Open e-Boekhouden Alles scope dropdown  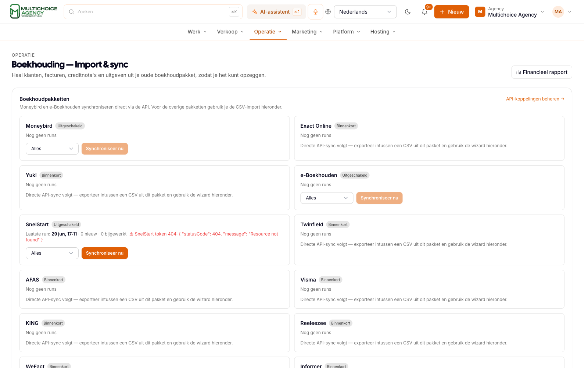(x=327, y=198)
